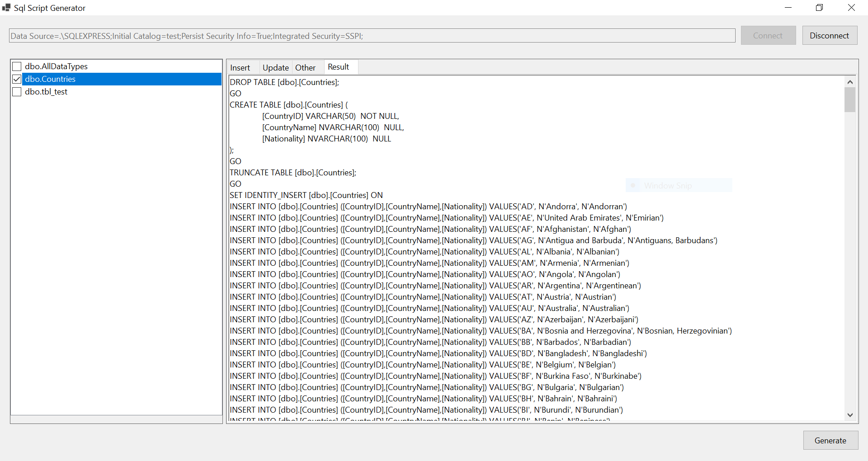Click the Connect button
Image resolution: width=868 pixels, height=461 pixels.
pyautogui.click(x=768, y=35)
